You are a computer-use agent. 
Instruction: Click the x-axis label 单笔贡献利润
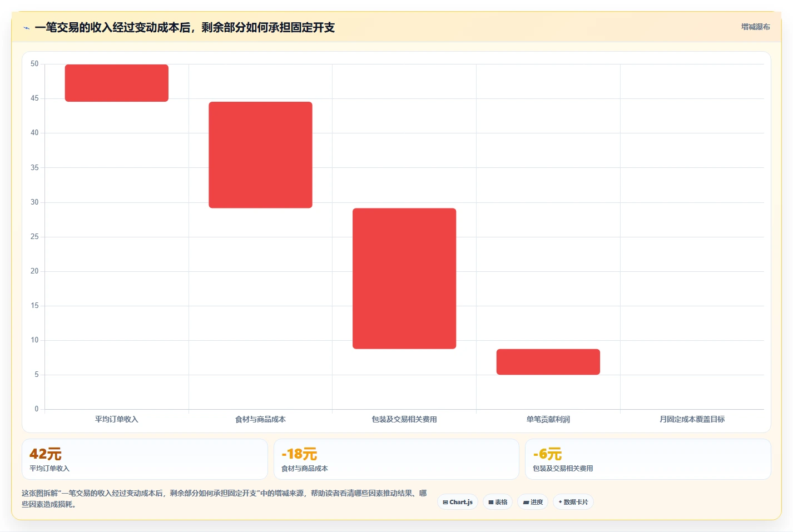click(x=548, y=419)
